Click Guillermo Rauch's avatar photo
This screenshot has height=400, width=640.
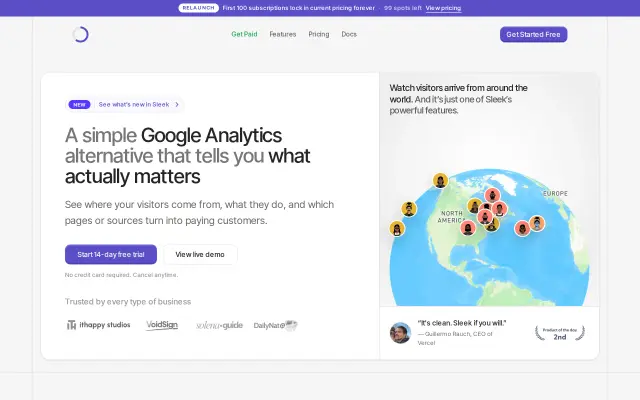[x=400, y=333]
